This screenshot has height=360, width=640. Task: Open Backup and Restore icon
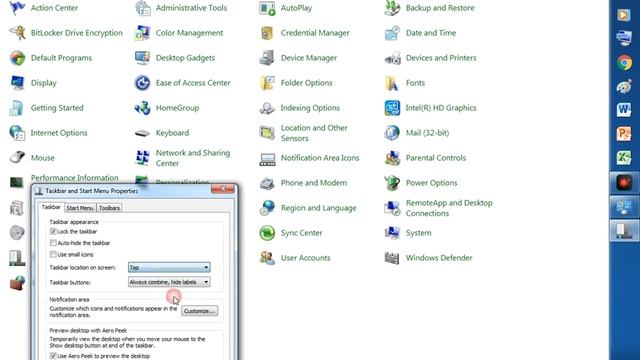(392, 8)
